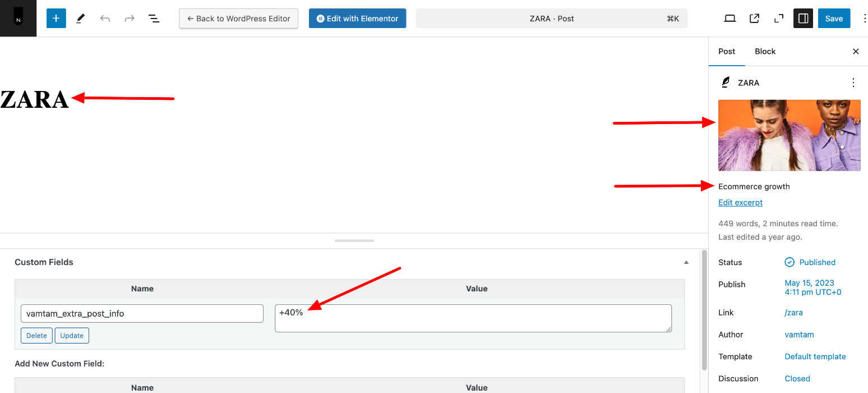868x393 pixels.
Task: Select the pencil Tools icon
Action: (80, 19)
